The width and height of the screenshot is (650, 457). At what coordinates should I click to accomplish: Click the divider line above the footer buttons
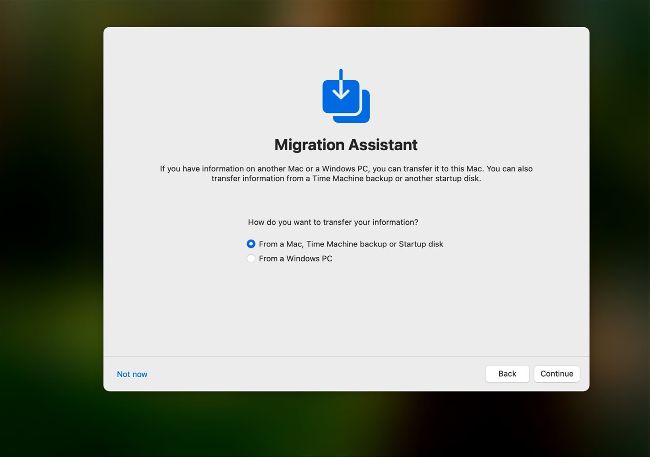pos(346,356)
